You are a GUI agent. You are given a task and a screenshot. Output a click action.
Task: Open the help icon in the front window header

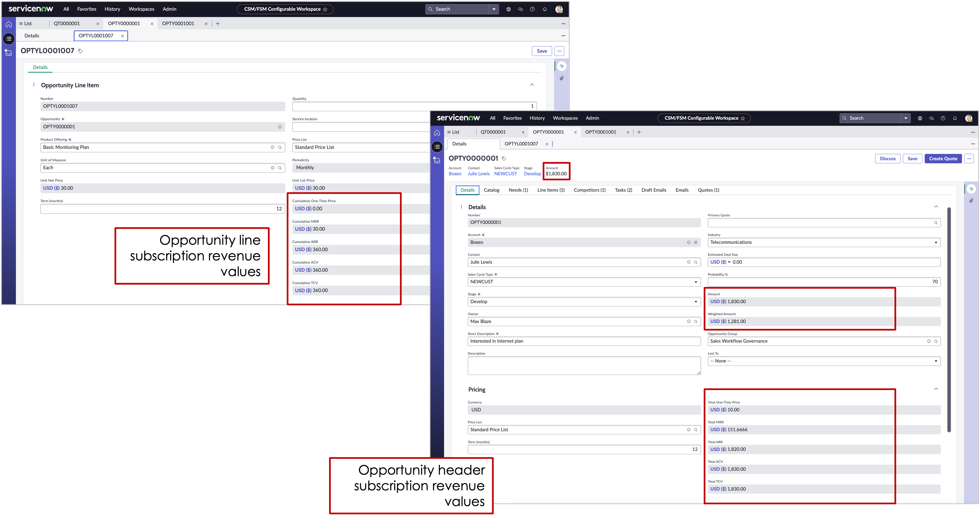[943, 118]
